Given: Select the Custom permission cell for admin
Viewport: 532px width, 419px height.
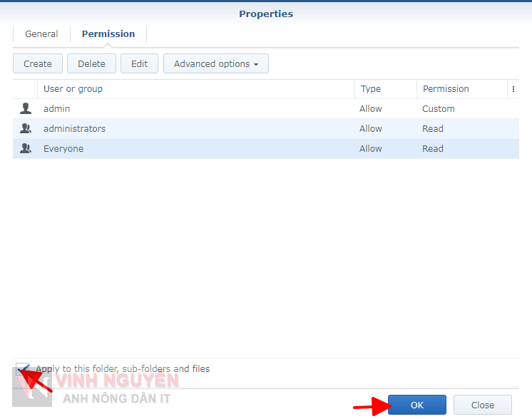Looking at the screenshot, I should click(x=438, y=109).
